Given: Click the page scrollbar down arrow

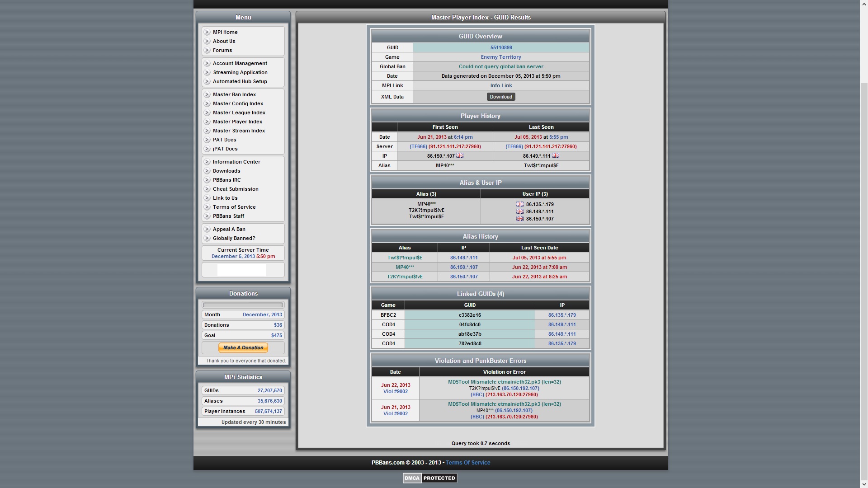Looking at the screenshot, I should pos(863,484).
